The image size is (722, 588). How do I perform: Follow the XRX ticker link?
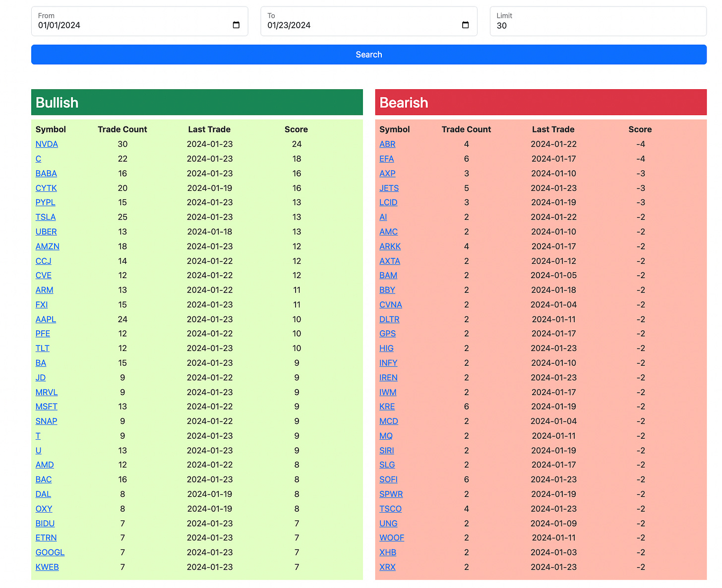click(387, 567)
